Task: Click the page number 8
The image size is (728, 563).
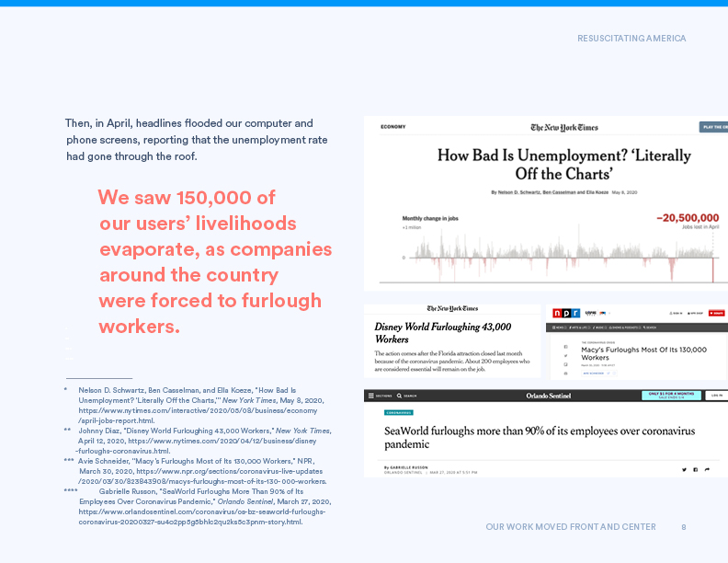Action: (x=684, y=527)
